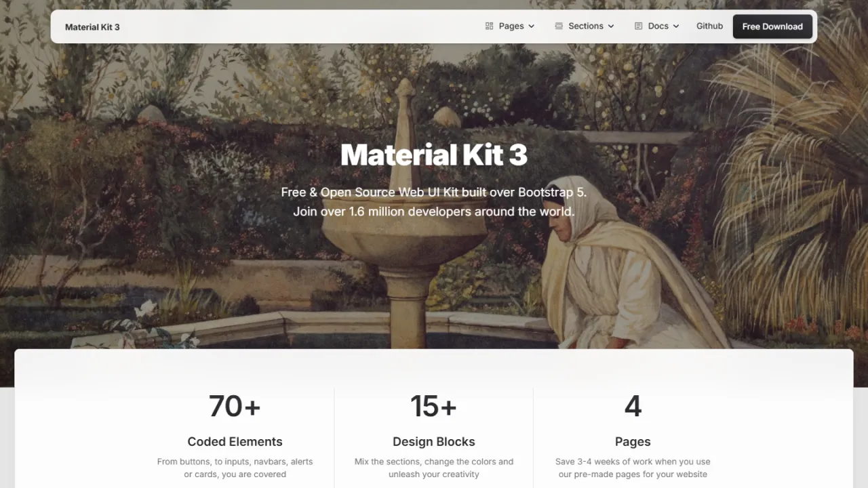Image resolution: width=868 pixels, height=488 pixels.
Task: Click the Pages counter number 4
Action: tap(633, 406)
